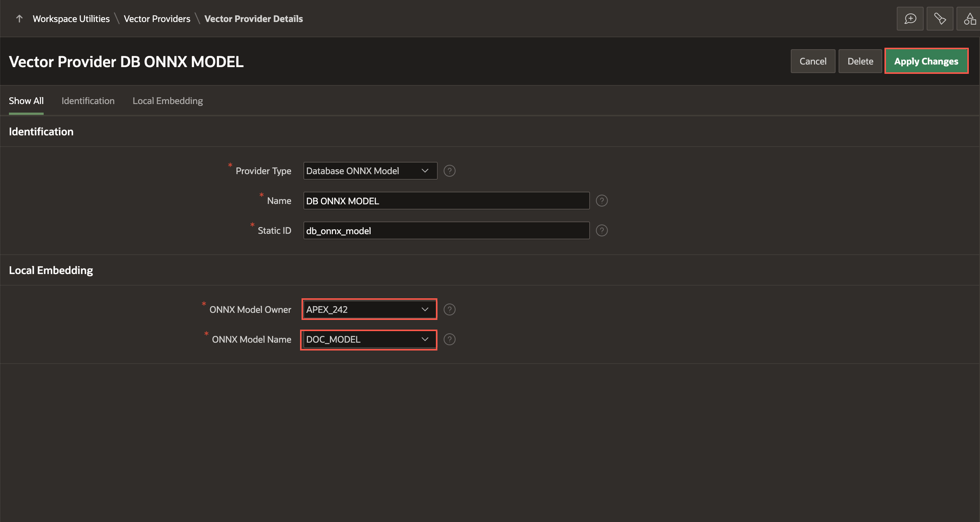Go to Workspace Utilities breadcrumb

[71, 19]
